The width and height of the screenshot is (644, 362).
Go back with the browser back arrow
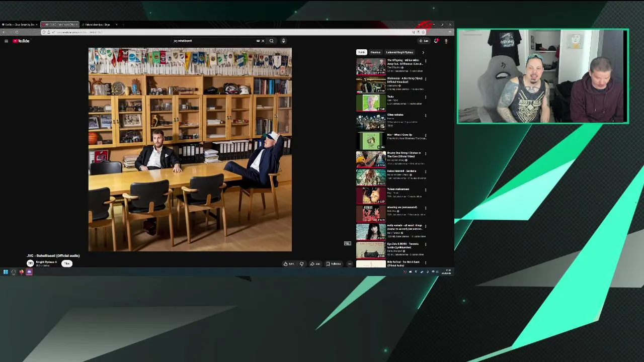pos(4,32)
